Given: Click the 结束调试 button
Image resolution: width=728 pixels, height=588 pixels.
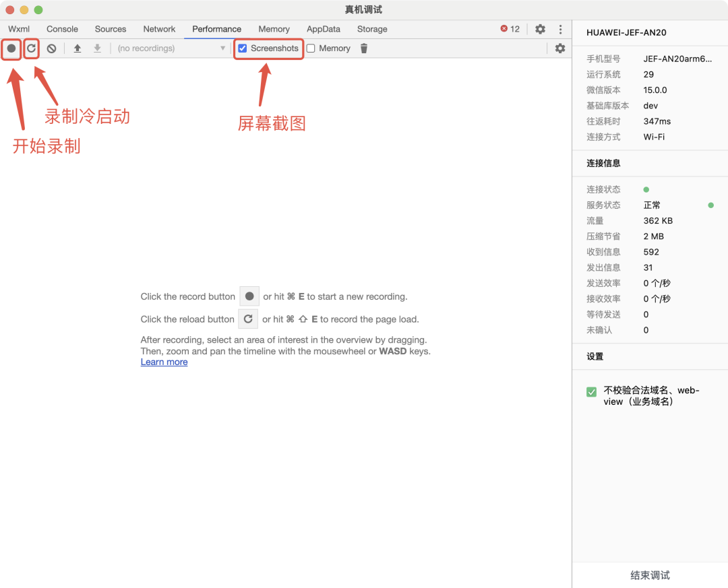Looking at the screenshot, I should point(650,575).
